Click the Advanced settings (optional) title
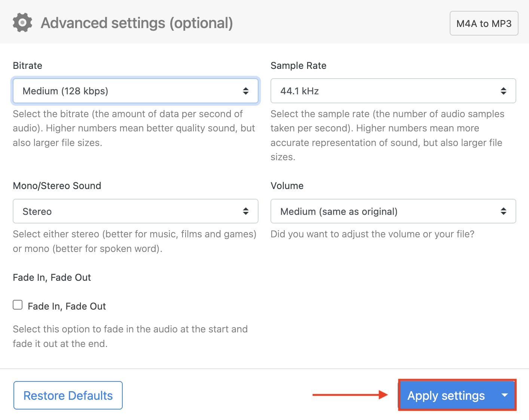This screenshot has height=420, width=529. click(137, 23)
